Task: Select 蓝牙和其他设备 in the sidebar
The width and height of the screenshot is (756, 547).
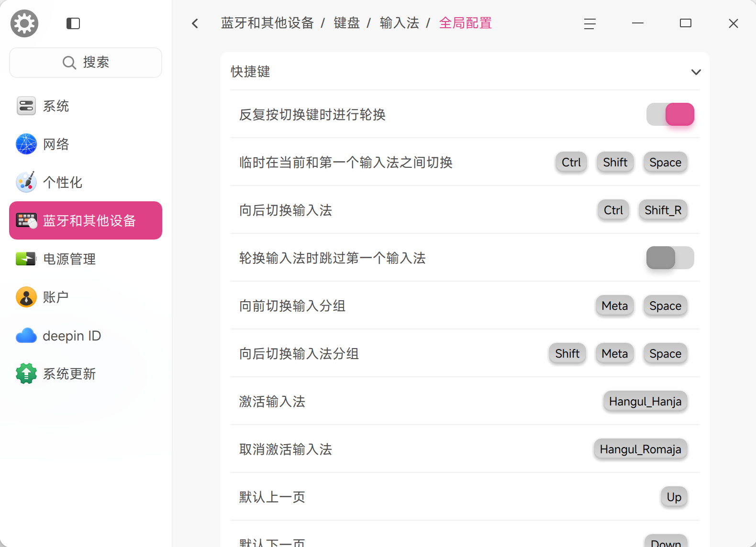Action: click(86, 220)
